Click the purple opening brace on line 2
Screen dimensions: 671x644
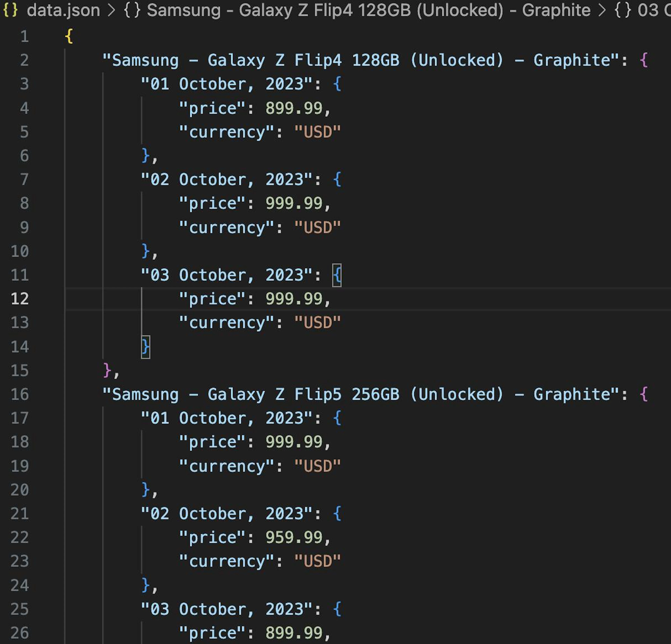coord(644,61)
